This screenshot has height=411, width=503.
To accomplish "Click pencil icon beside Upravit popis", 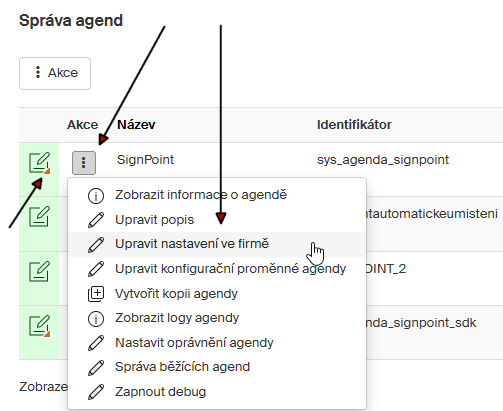I will point(96,220).
